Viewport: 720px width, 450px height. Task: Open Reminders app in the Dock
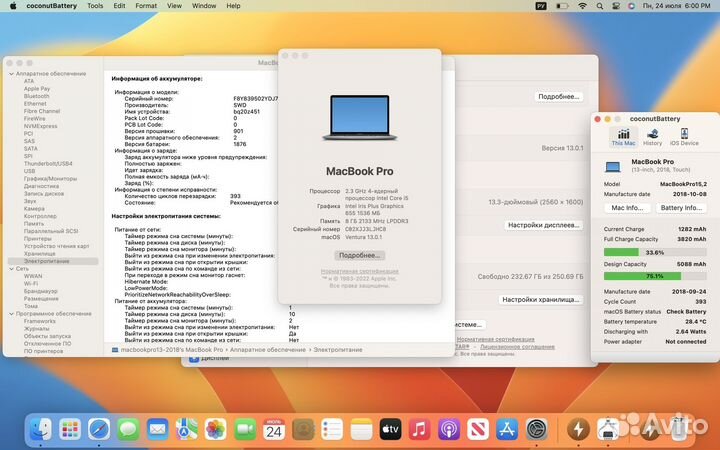click(332, 430)
